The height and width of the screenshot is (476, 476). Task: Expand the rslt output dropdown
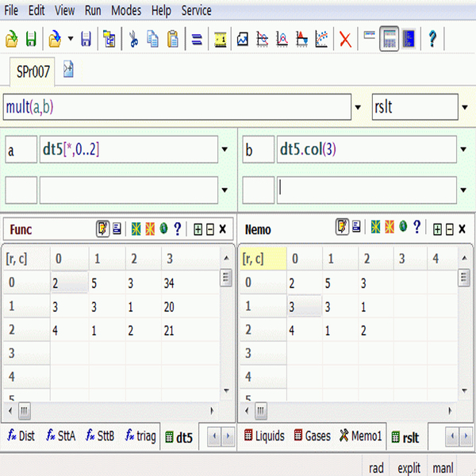[463, 107]
